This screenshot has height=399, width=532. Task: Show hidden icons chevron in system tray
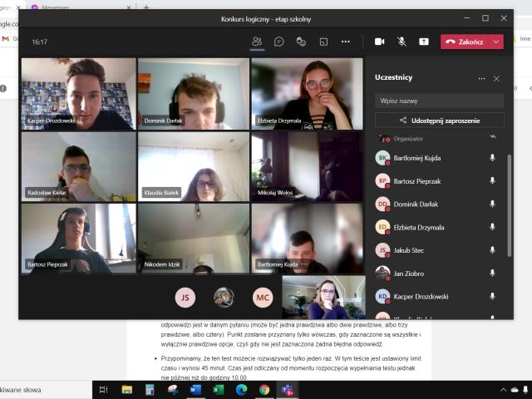[504, 390]
